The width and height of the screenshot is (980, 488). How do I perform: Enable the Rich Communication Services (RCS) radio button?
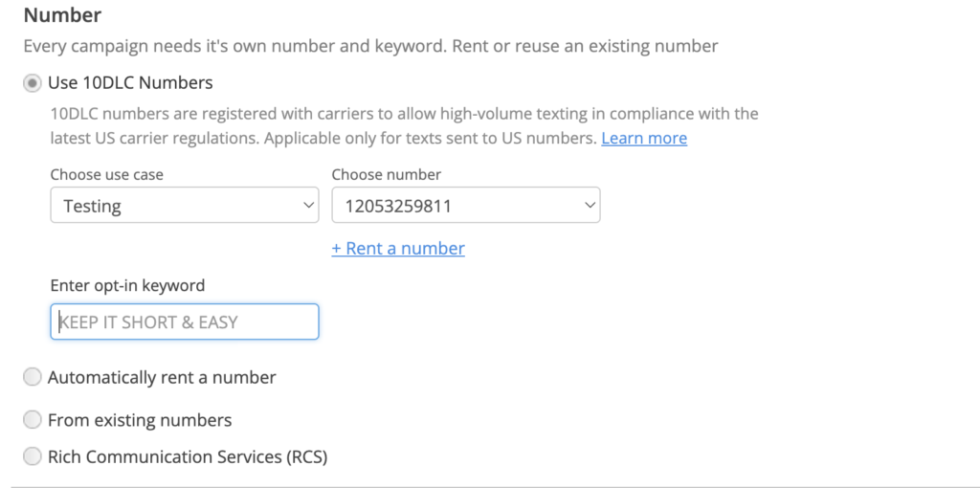33,457
